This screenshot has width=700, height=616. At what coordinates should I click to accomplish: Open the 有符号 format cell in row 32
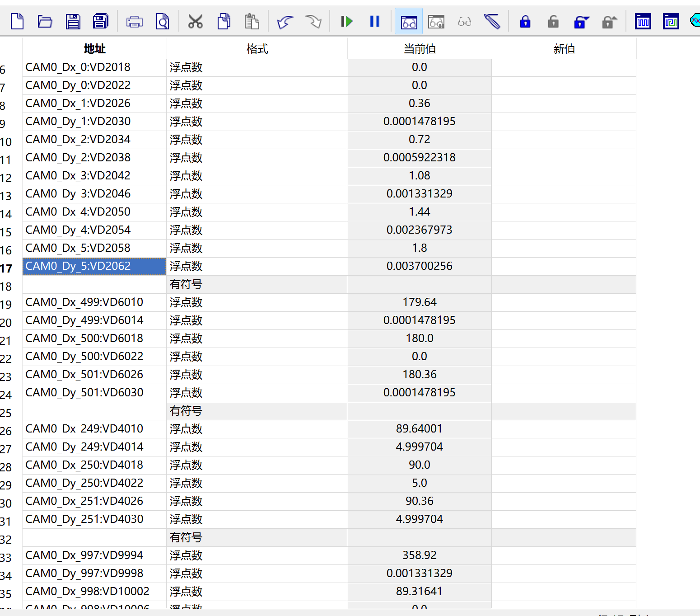[257, 537]
